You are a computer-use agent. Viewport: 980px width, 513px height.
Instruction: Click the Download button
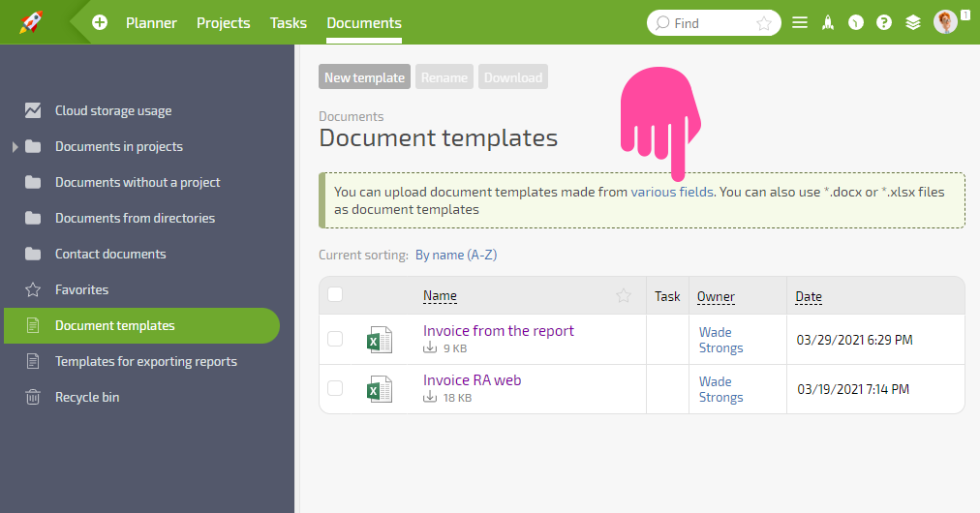[x=513, y=76]
